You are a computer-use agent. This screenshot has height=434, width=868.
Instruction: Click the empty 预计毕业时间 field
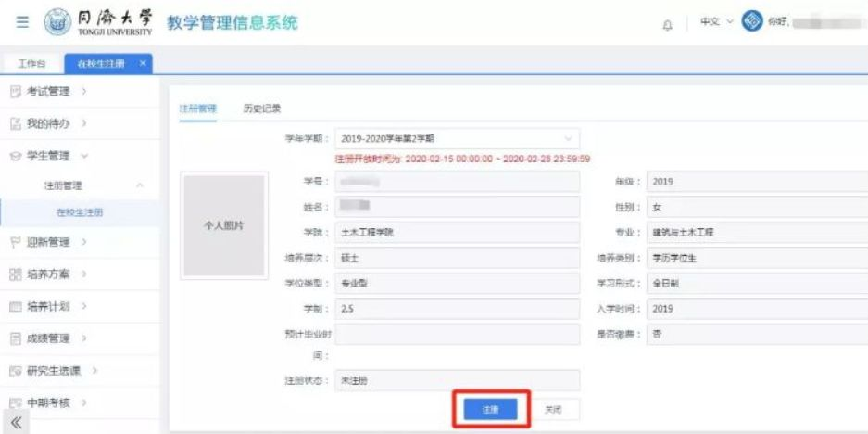tap(458, 335)
